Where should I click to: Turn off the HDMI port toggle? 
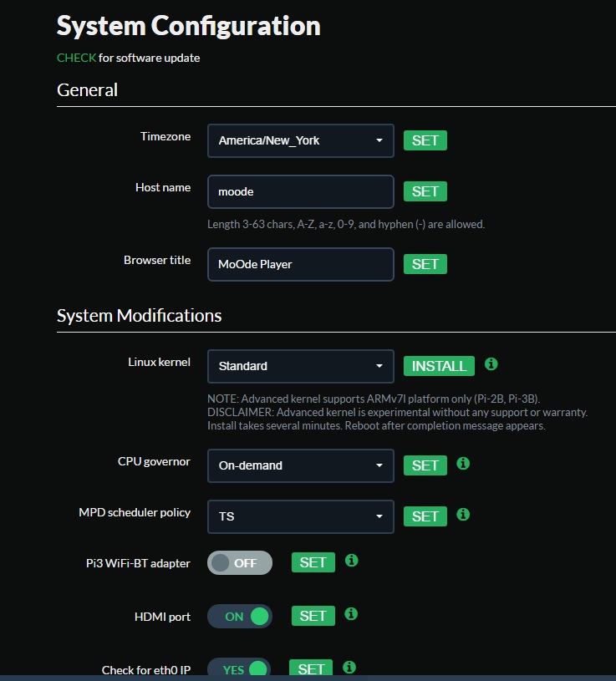click(240, 617)
